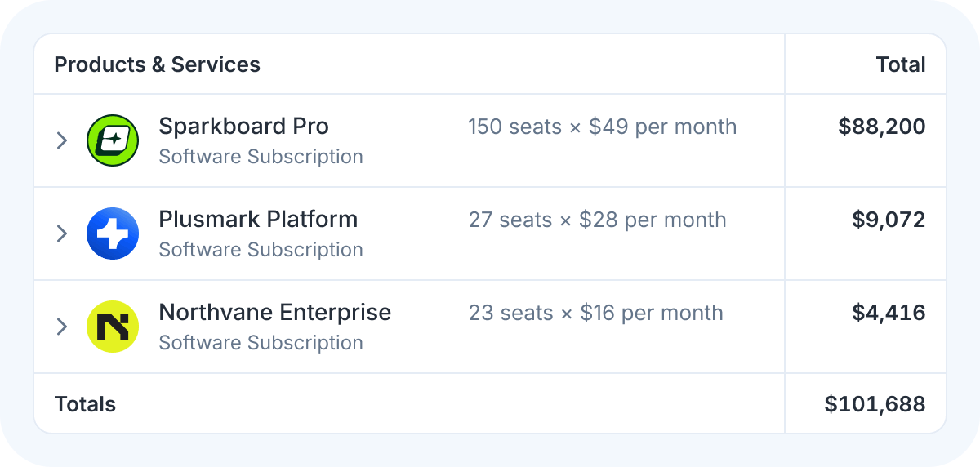Image resolution: width=980 pixels, height=467 pixels.
Task: Click the $9,072 total amount
Action: [x=889, y=220]
